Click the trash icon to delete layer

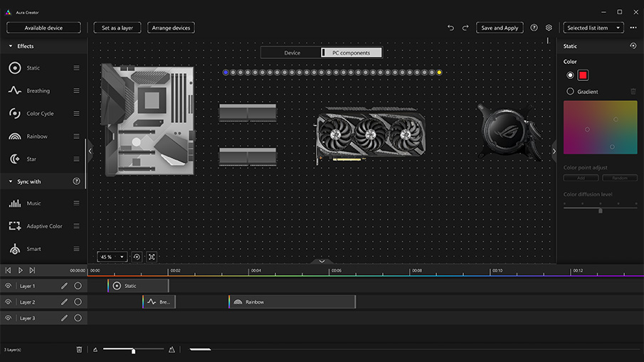click(x=79, y=349)
